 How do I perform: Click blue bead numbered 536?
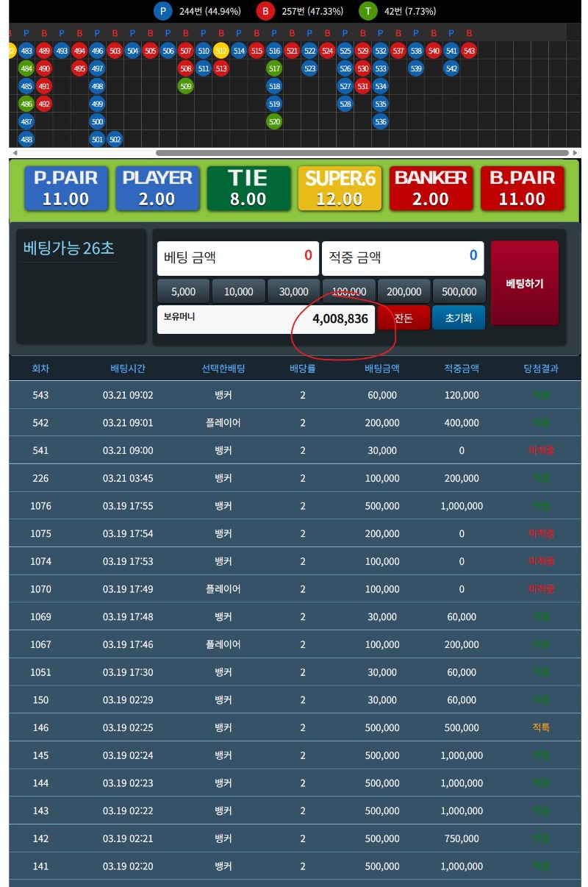(380, 121)
